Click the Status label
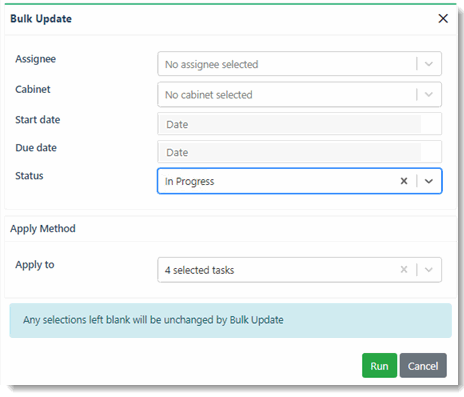This screenshot has width=464, height=397. (x=29, y=176)
